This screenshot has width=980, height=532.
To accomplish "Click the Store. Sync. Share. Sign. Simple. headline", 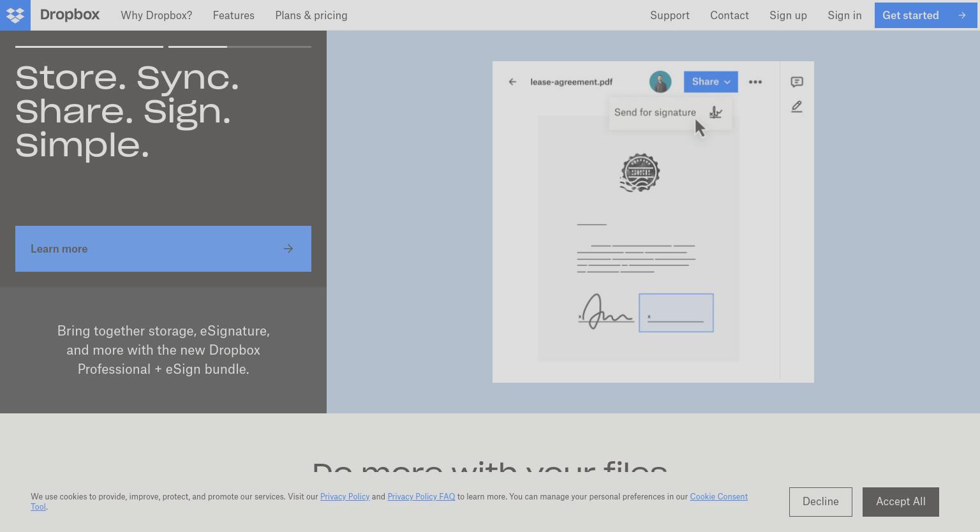I will click(128, 112).
